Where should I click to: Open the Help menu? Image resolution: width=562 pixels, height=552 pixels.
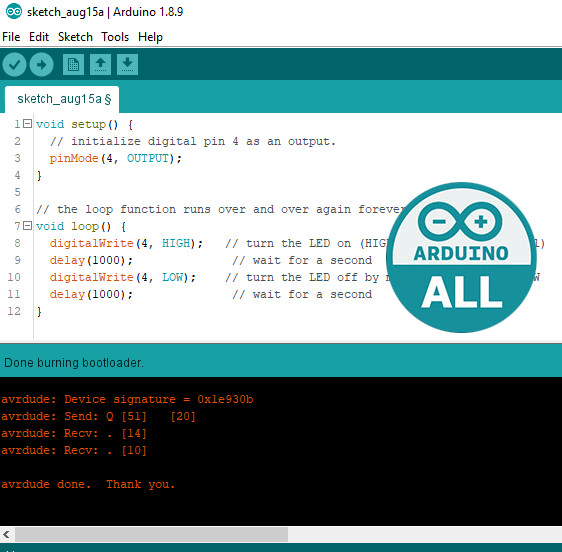[151, 37]
